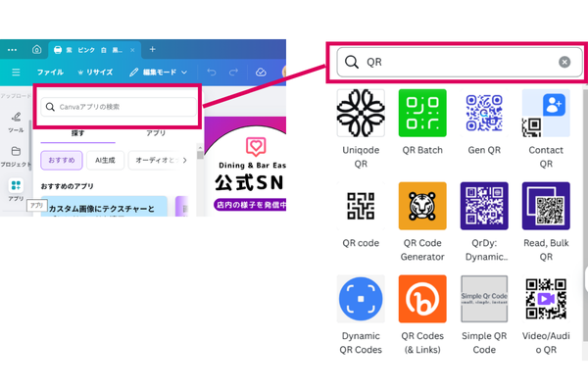Click the Canva app search field
This screenshot has height=392, width=588.
pos(118,107)
